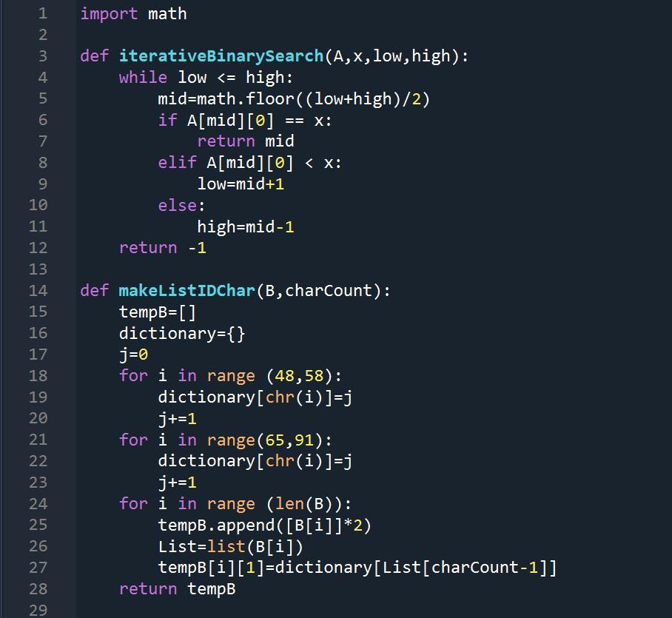Click 'dictionary[chr(i)]=j' on line 19

point(255,397)
